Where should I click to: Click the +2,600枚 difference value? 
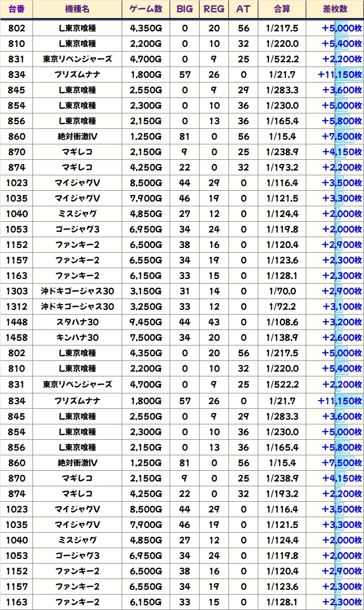342,338
